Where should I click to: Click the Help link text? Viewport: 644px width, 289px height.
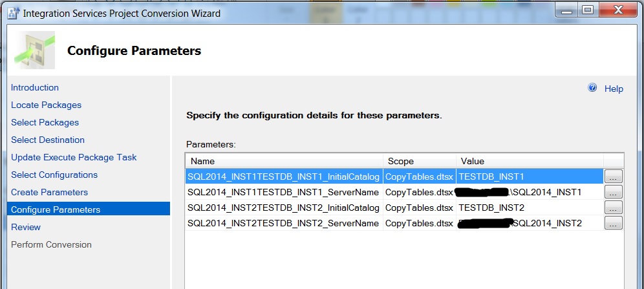614,89
